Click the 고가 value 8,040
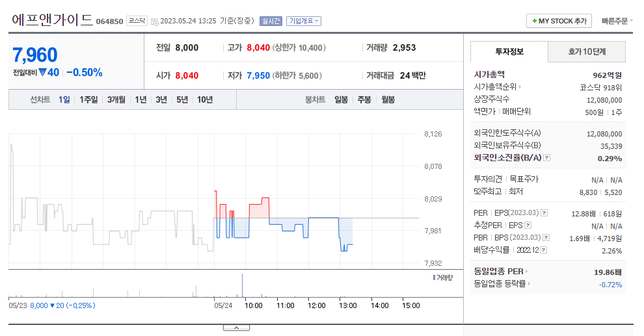644x336 pixels. pos(258,47)
